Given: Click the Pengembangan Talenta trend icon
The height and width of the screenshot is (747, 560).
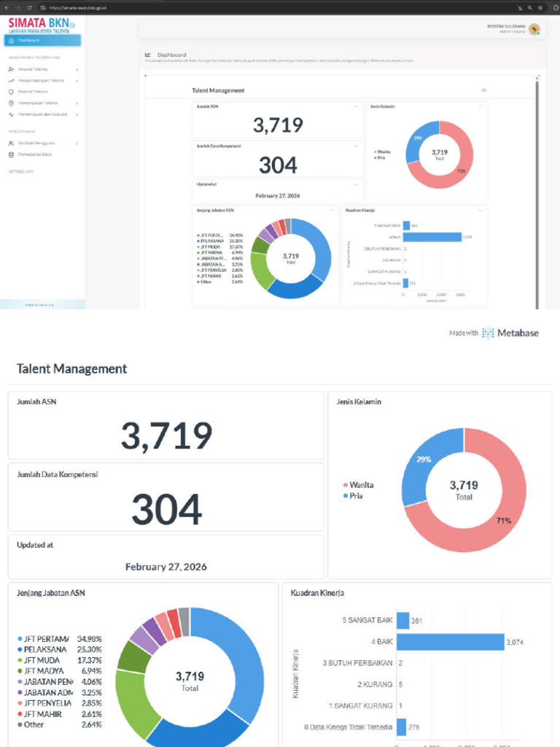Looking at the screenshot, I should 11,80.
